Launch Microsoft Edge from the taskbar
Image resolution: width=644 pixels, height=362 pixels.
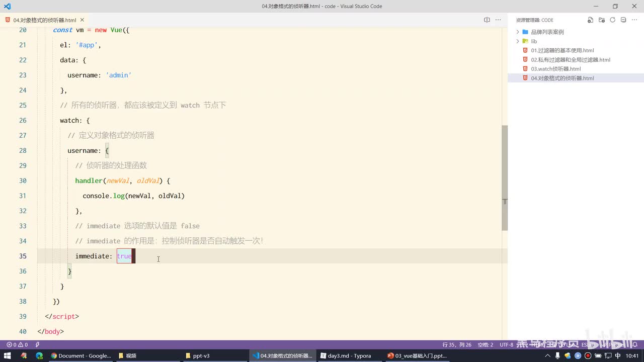pyautogui.click(x=39, y=355)
